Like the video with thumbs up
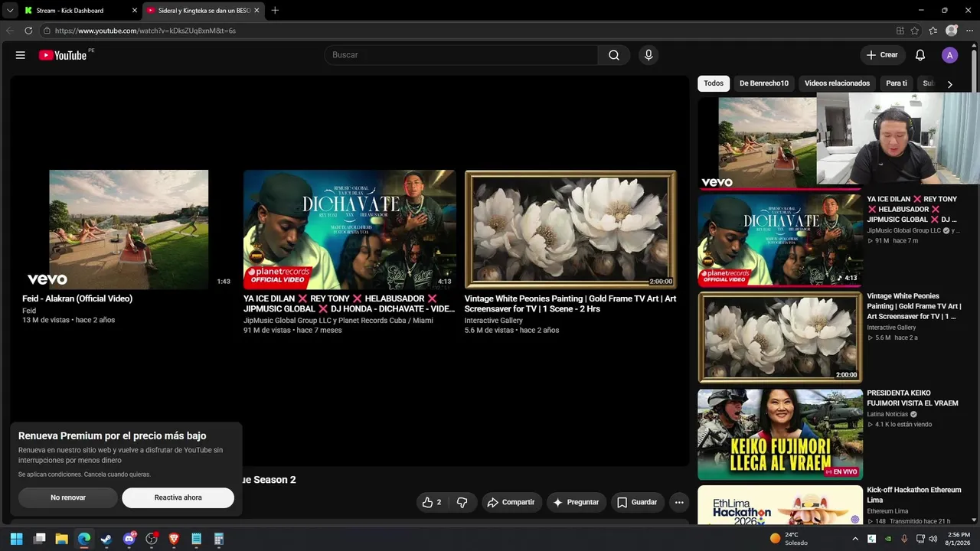The height and width of the screenshot is (551, 980). (x=432, y=502)
